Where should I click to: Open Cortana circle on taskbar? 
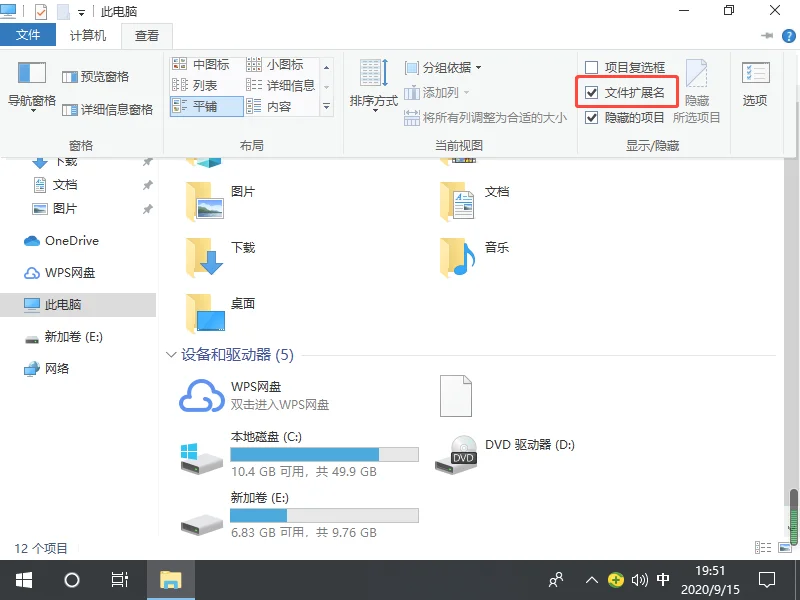point(72,580)
